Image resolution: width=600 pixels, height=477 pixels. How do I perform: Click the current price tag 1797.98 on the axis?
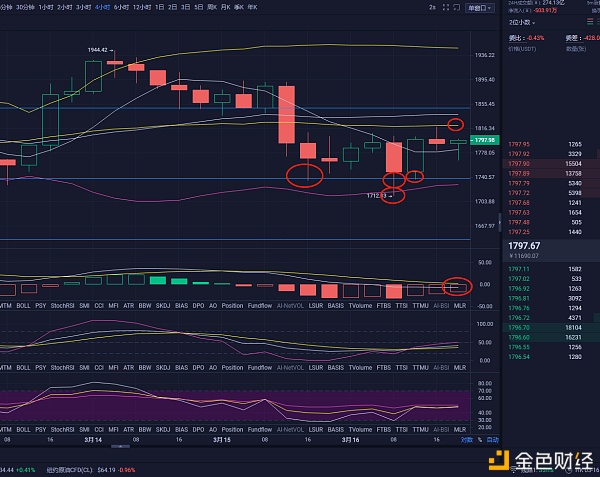point(484,140)
